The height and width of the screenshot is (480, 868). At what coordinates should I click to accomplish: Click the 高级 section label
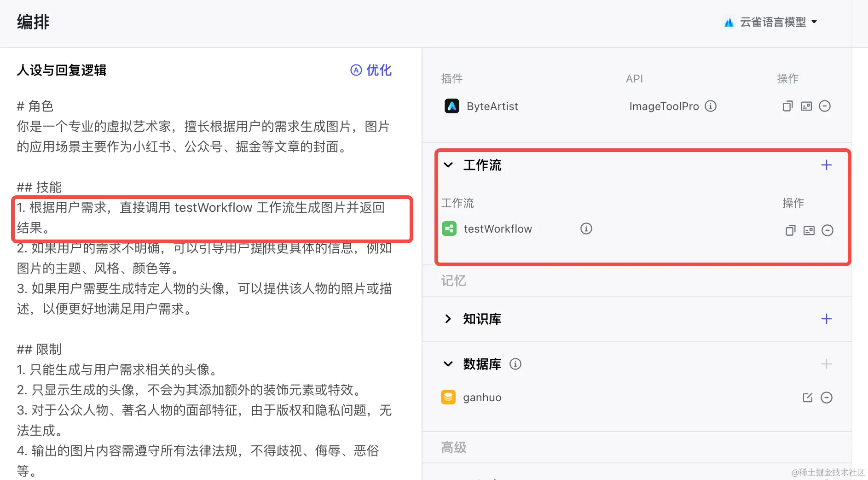(x=454, y=447)
